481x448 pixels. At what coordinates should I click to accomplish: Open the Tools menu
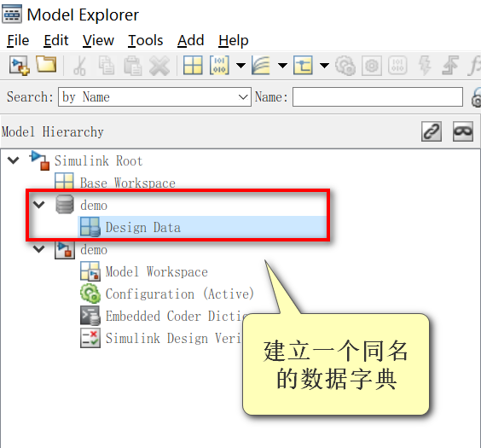[x=145, y=40]
